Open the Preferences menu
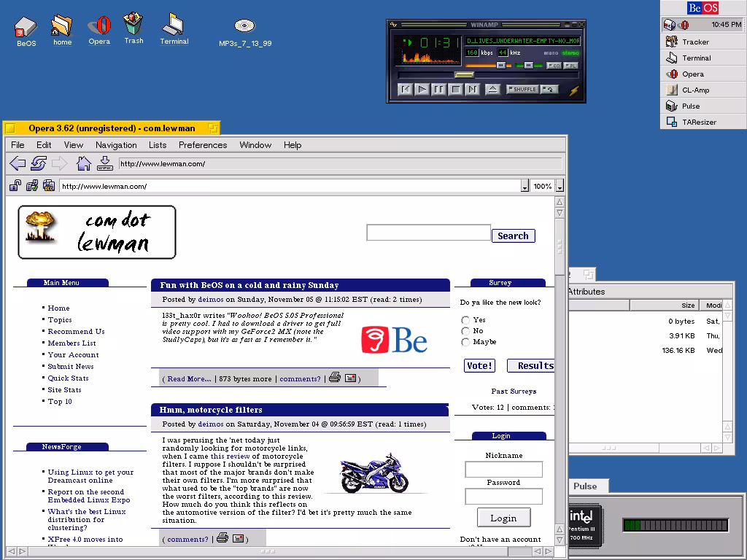This screenshot has width=747, height=560. 203,145
